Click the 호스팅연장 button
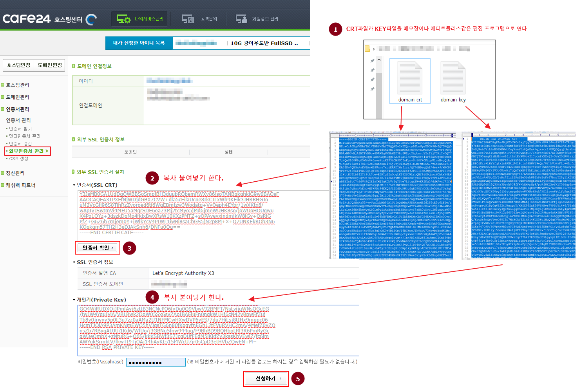Screen dimensions: 581x392 point(18,65)
